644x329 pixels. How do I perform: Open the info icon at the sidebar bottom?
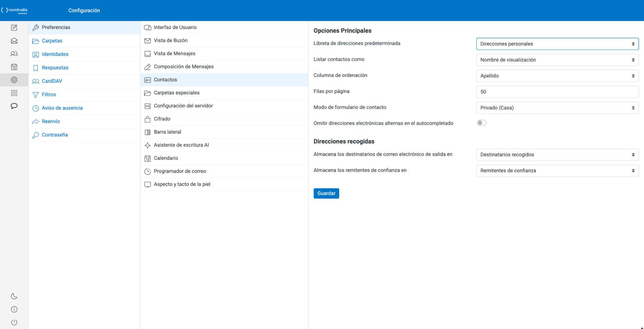[14, 309]
